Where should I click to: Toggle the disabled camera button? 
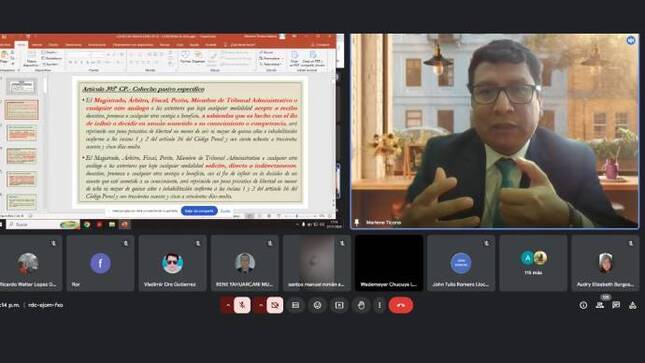[275, 305]
